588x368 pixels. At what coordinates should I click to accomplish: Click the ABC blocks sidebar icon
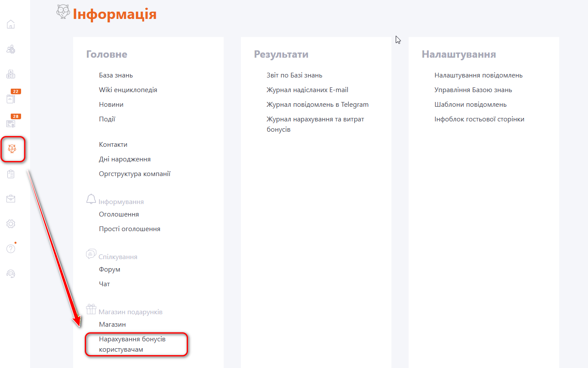[11, 74]
